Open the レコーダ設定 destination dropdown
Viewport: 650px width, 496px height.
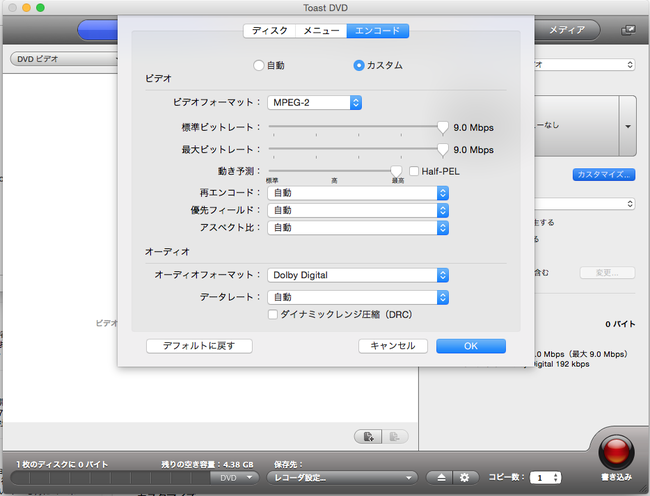(342, 478)
